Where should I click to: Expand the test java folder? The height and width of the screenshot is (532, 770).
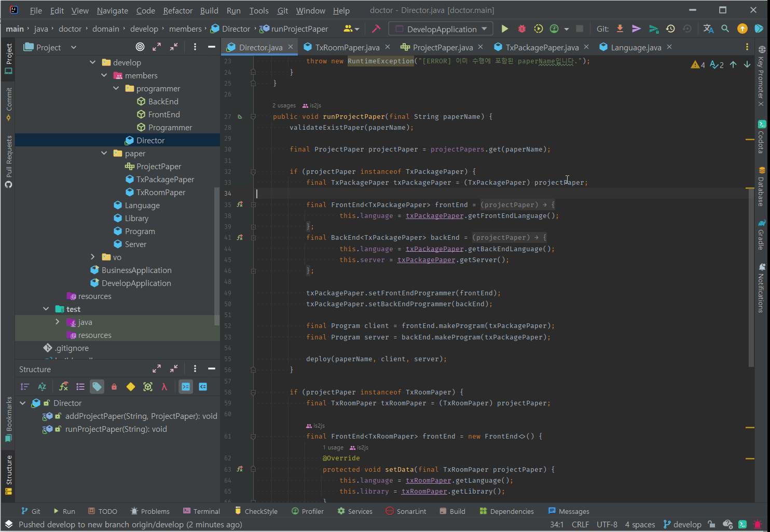pyautogui.click(x=58, y=322)
